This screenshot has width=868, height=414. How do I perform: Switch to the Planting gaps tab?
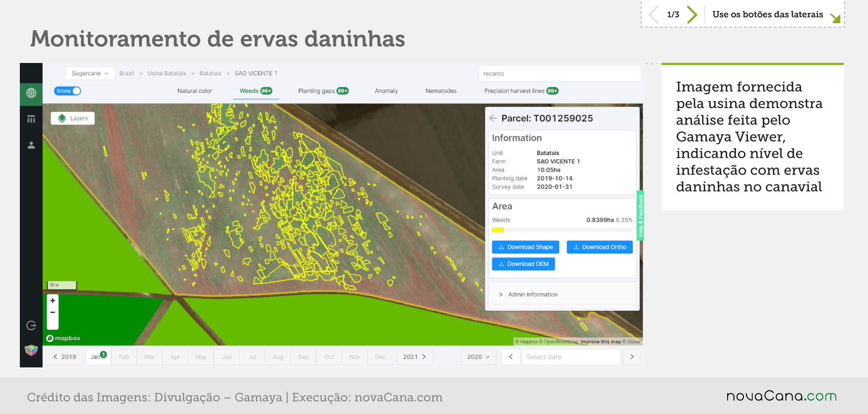pos(323,91)
